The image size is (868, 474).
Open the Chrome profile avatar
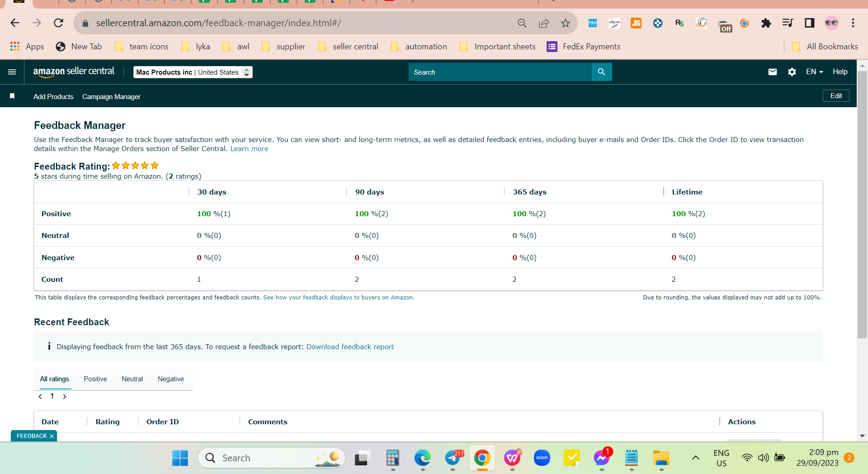click(831, 23)
